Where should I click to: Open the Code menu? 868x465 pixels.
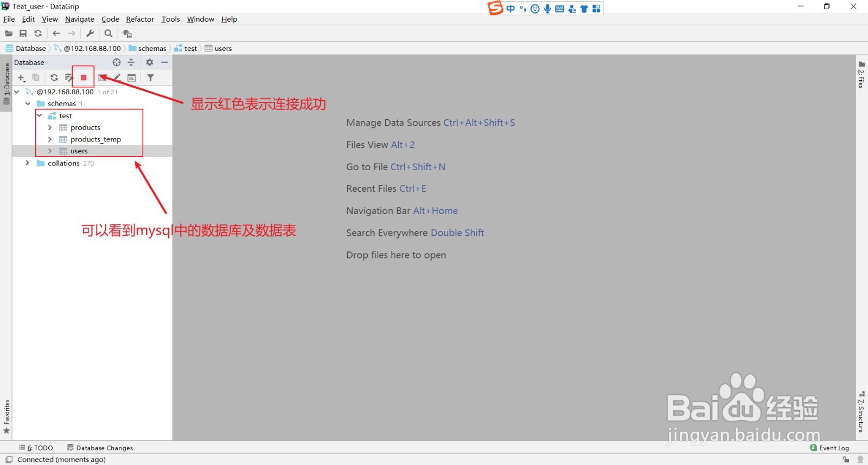click(110, 19)
